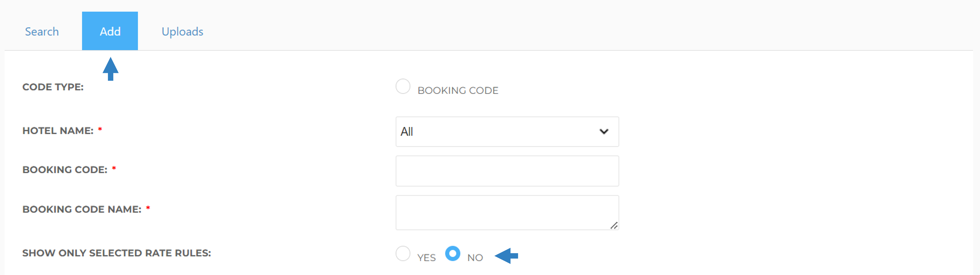The height and width of the screenshot is (275, 980).
Task: Choose NO for Show Only Selected Rate Rules
Action: 453,254
